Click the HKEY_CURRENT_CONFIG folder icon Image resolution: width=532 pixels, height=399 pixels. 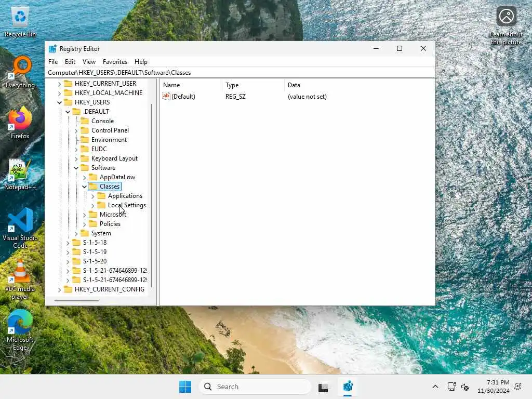(68, 289)
